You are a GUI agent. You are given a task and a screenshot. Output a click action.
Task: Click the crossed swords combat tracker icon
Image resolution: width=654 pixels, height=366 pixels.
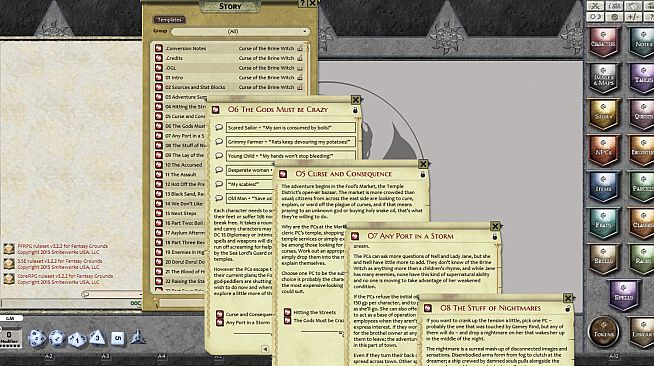click(x=595, y=6)
